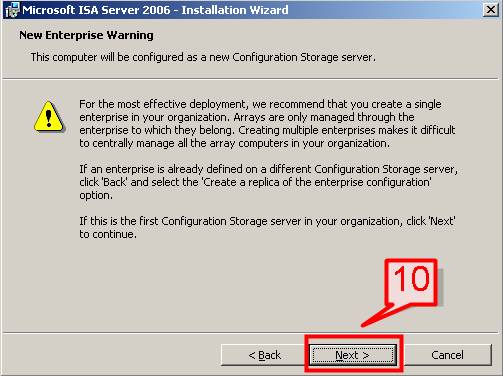
Task: Close the Installation Wizard window
Action: 491,10
